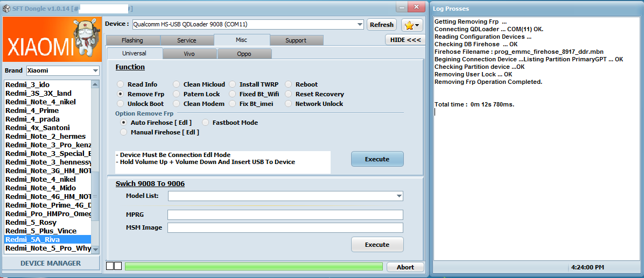Click the second small square beside progress bar

(118, 267)
